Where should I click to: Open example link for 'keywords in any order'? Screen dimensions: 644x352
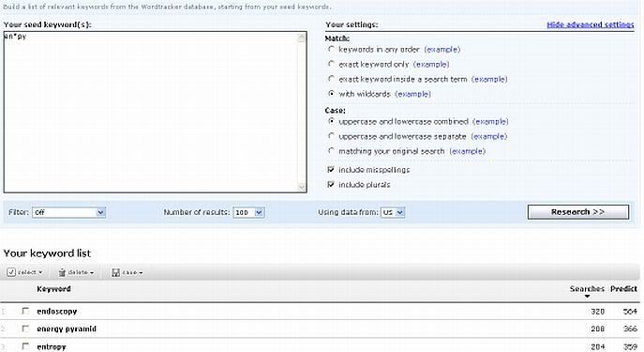442,50
